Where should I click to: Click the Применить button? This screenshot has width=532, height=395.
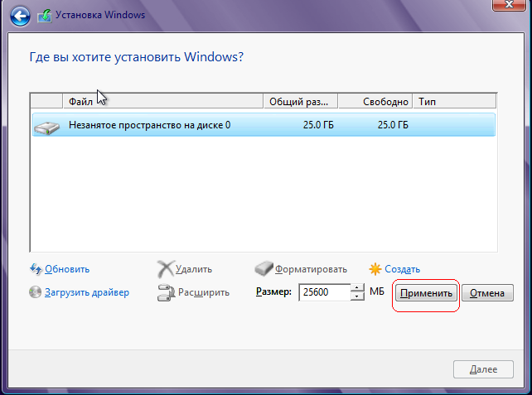click(426, 293)
